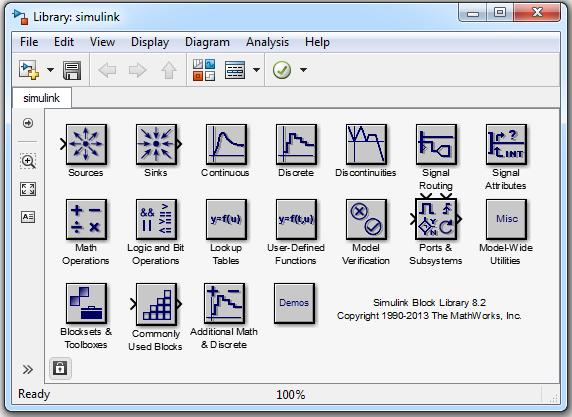Click the New Model toolbar icon

(x=29, y=70)
